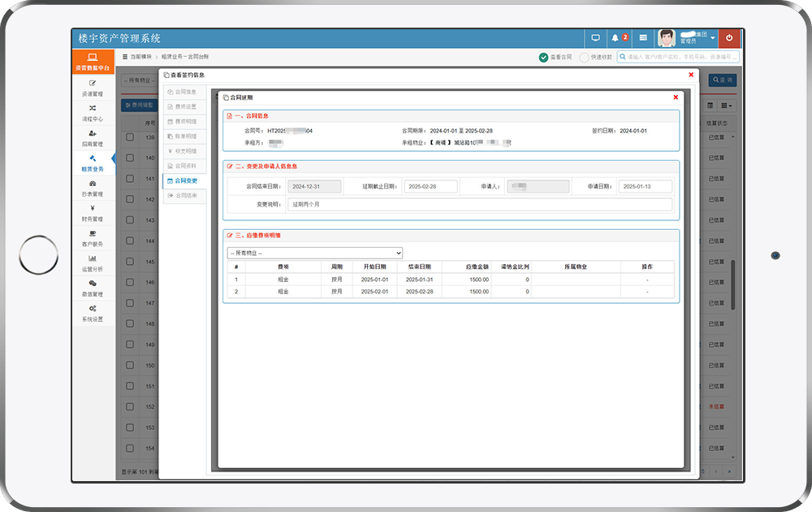
Task: Tick the checkbox for row 152
Action: point(130,407)
